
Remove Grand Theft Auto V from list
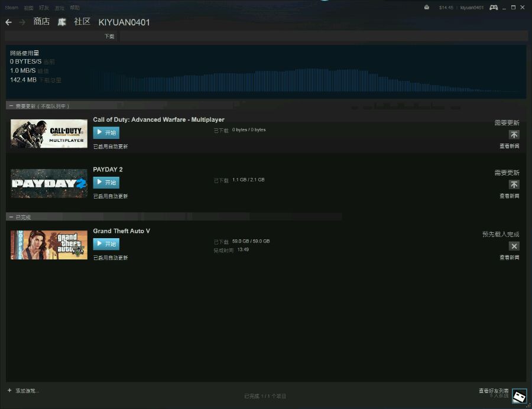pos(514,246)
